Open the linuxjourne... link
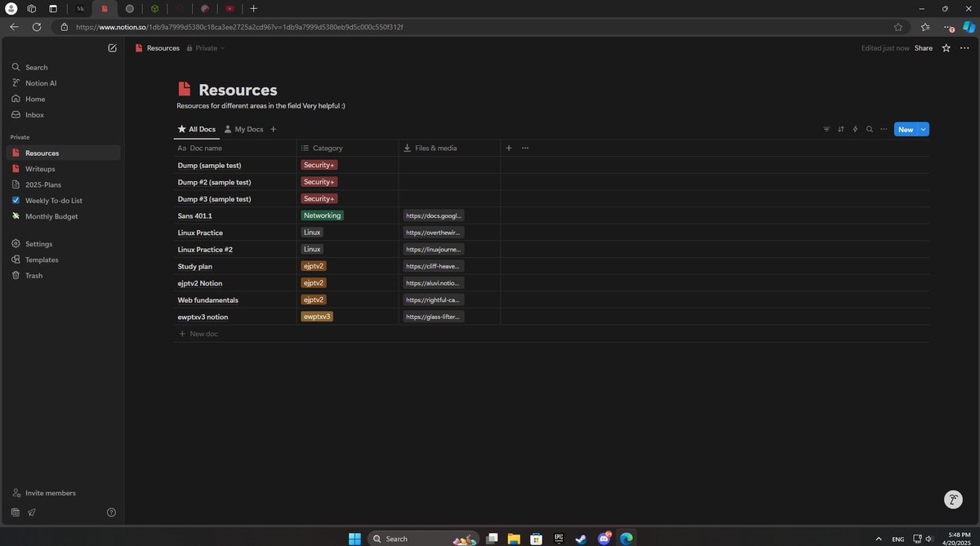The image size is (980, 546). (434, 249)
